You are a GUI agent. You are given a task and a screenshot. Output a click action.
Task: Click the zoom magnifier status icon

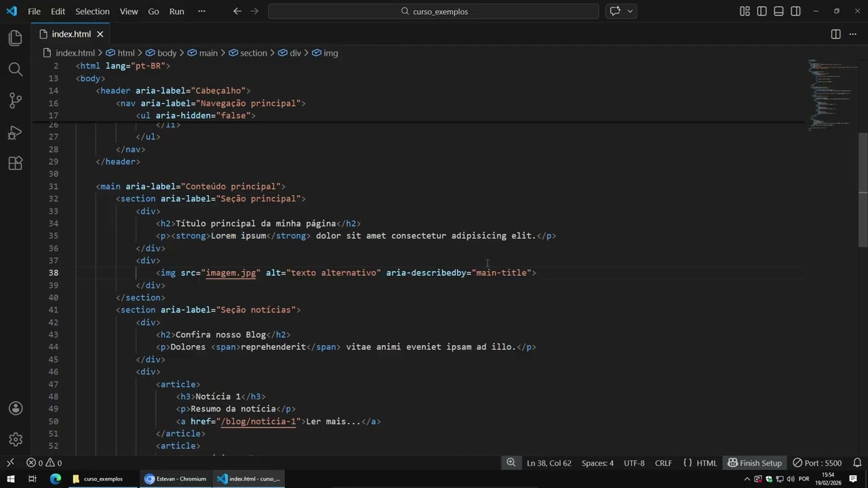(511, 463)
